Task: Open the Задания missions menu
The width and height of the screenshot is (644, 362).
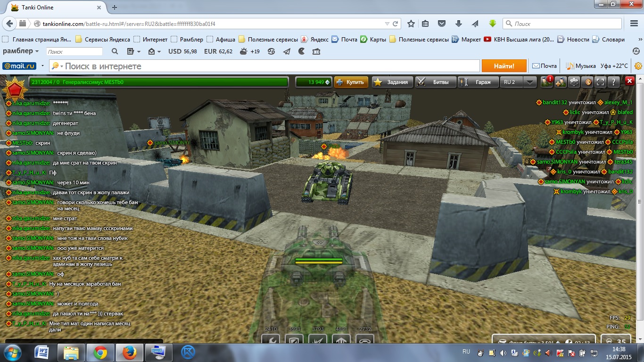Action: click(x=392, y=82)
